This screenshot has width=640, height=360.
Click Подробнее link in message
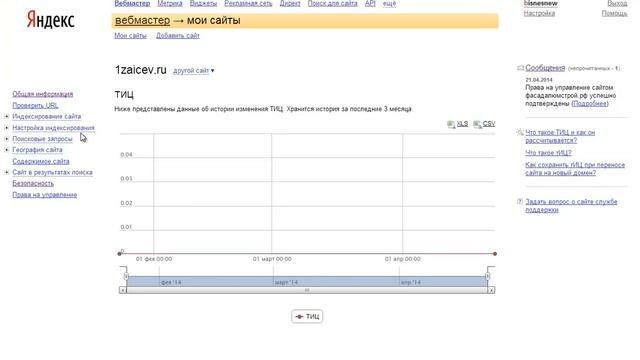pos(590,104)
